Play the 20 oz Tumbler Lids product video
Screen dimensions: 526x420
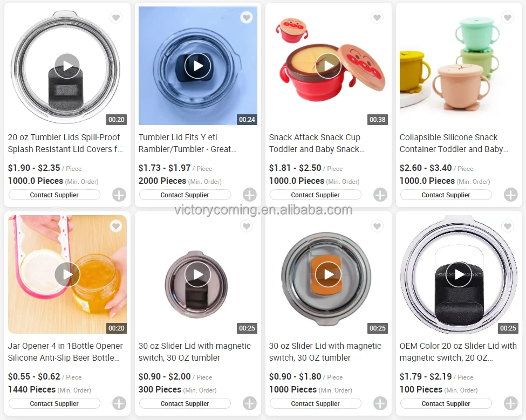click(67, 66)
